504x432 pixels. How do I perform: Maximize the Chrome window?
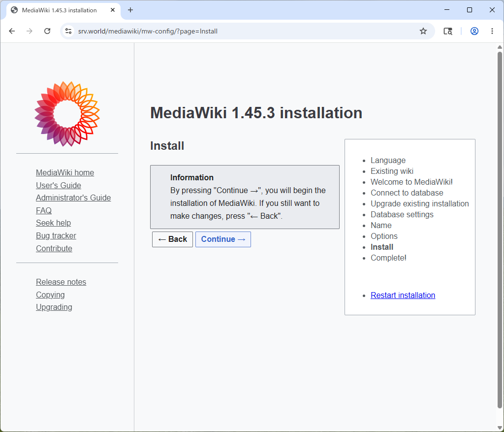(469, 10)
